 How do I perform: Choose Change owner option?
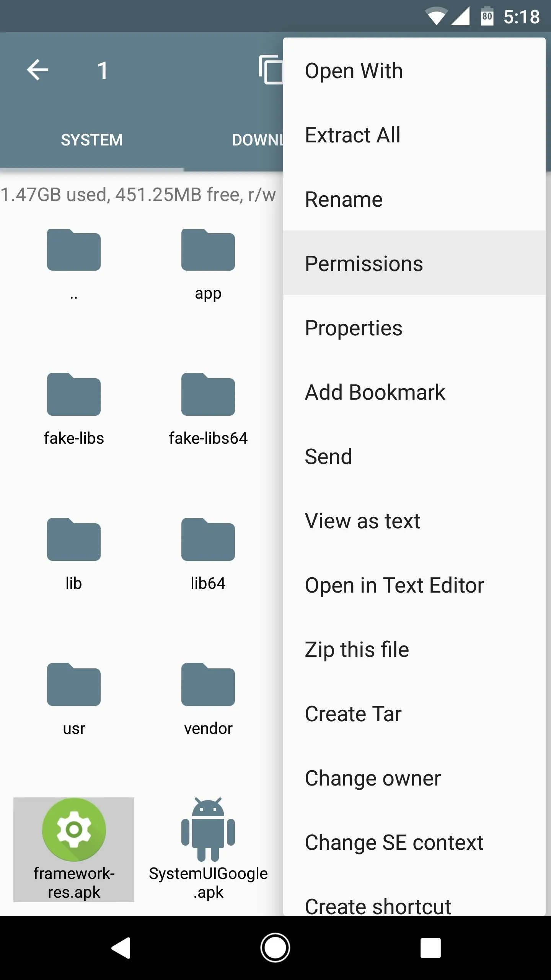click(414, 778)
